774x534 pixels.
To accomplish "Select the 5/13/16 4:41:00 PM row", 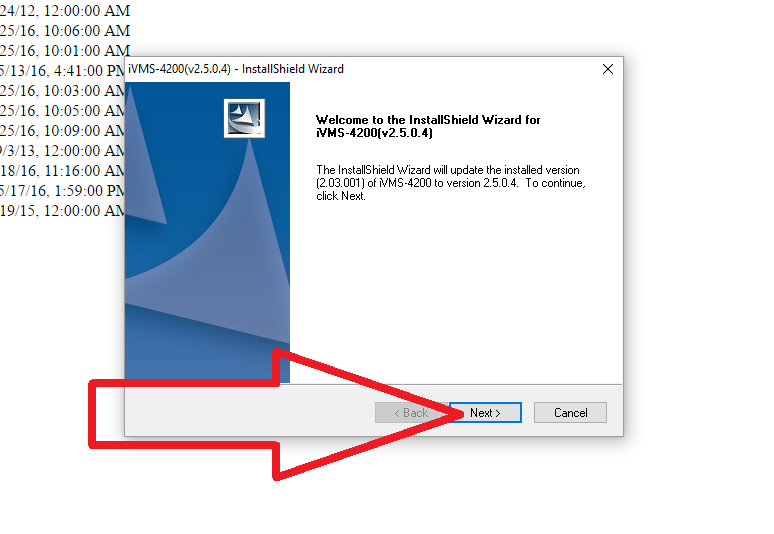I will click(x=62, y=71).
